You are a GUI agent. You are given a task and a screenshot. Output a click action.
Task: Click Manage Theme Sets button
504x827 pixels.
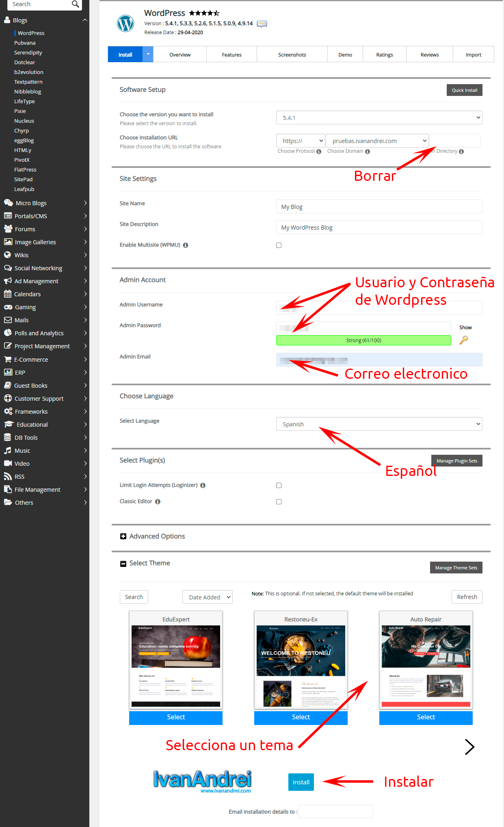point(456,568)
